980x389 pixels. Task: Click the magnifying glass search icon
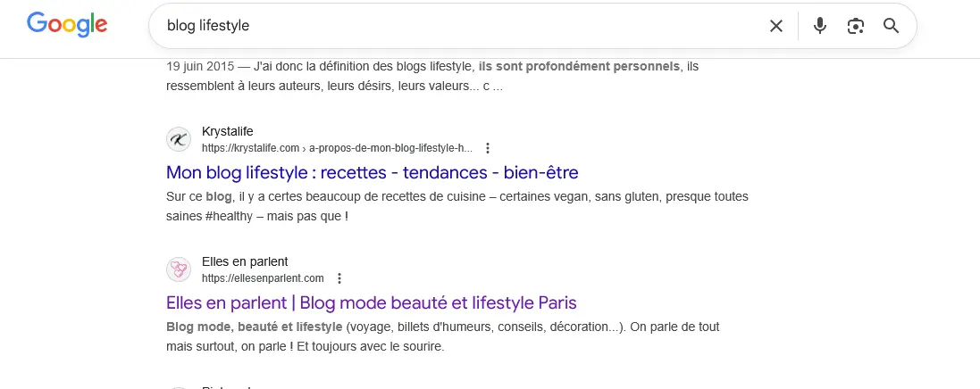coord(891,26)
